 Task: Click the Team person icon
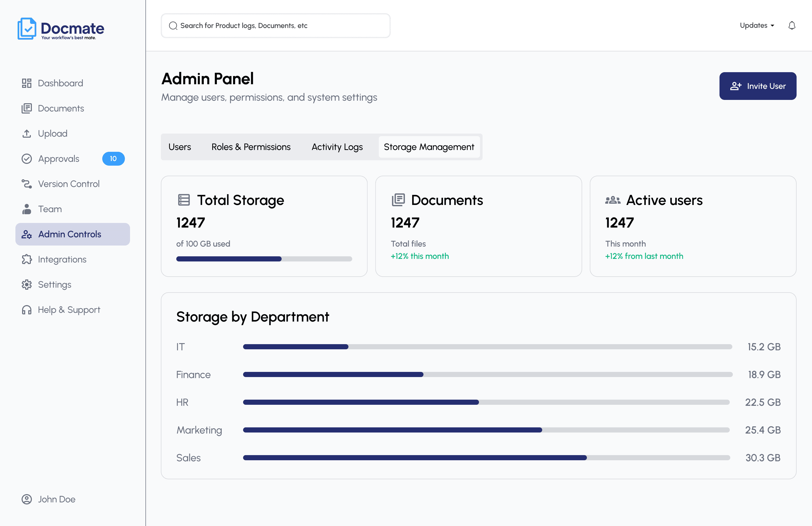pos(27,209)
